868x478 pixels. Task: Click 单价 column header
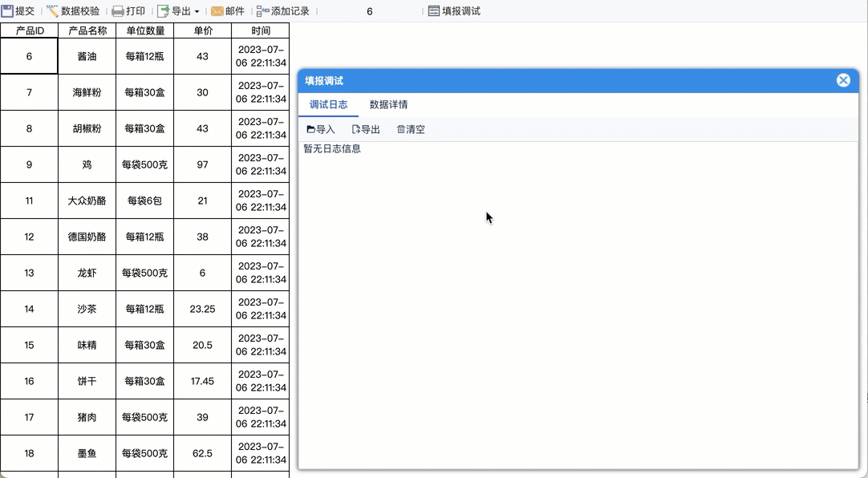(203, 30)
